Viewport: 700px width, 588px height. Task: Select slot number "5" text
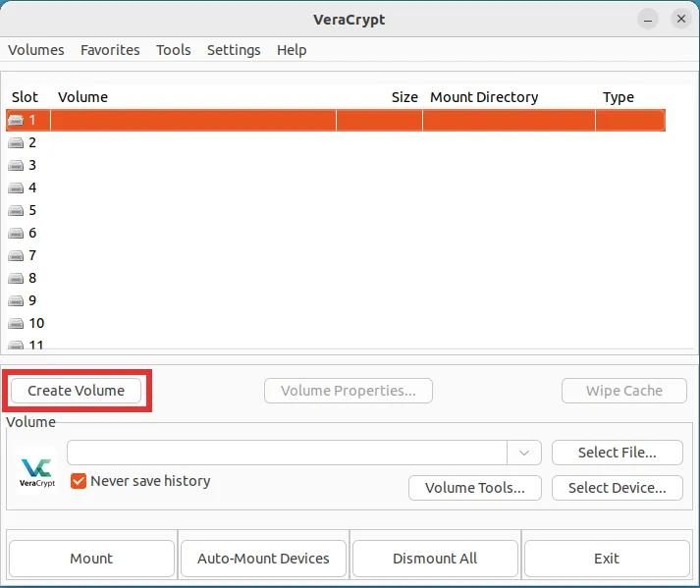32,211
